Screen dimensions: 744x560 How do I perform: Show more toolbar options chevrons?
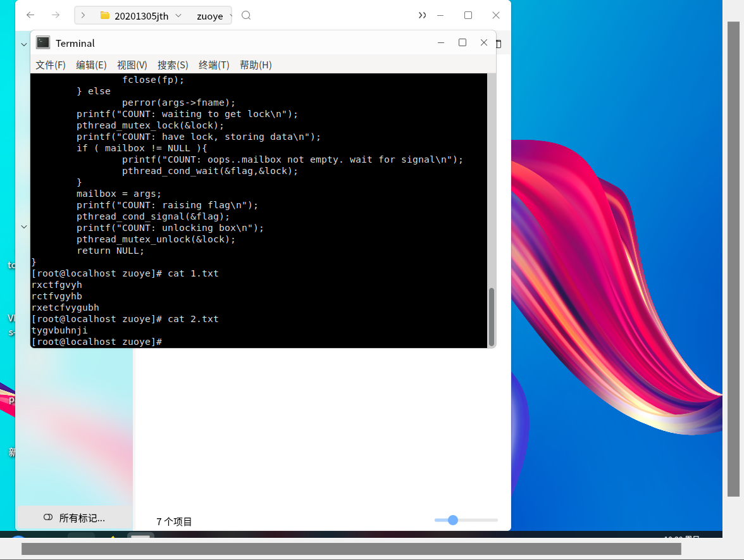click(422, 15)
